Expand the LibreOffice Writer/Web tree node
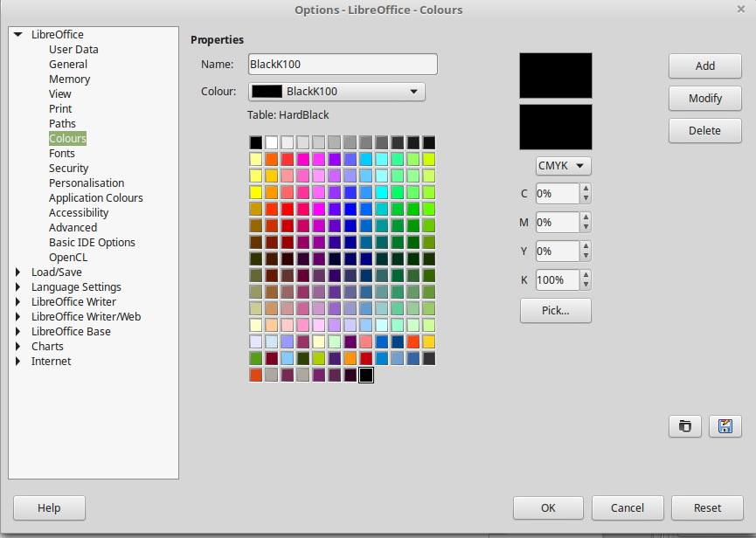The width and height of the screenshot is (756, 538). [18, 317]
